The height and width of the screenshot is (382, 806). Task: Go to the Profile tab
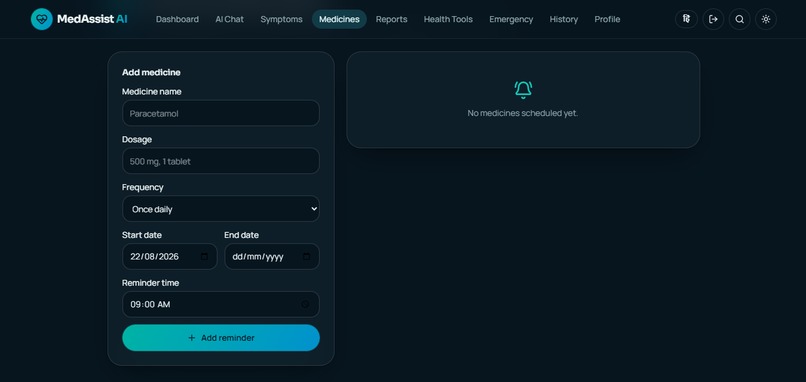(607, 19)
